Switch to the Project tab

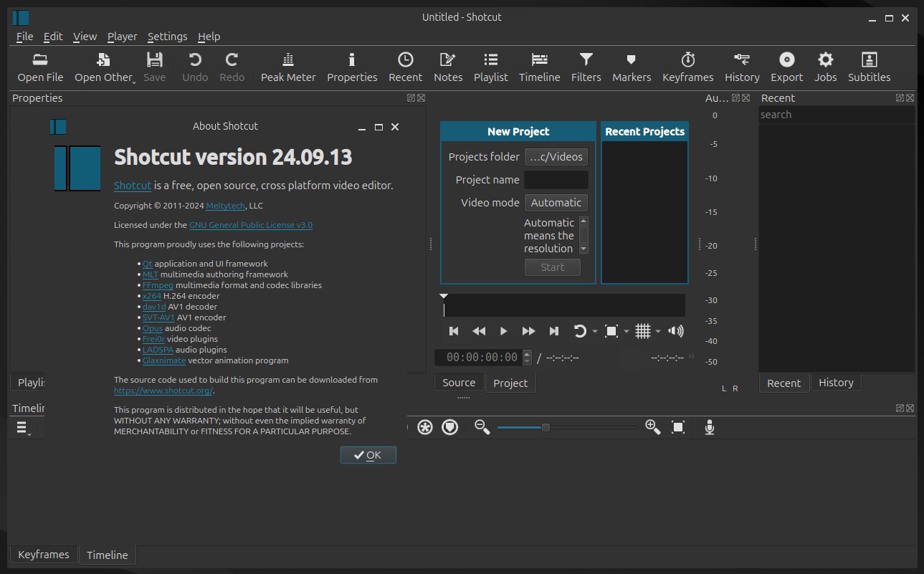pos(510,383)
